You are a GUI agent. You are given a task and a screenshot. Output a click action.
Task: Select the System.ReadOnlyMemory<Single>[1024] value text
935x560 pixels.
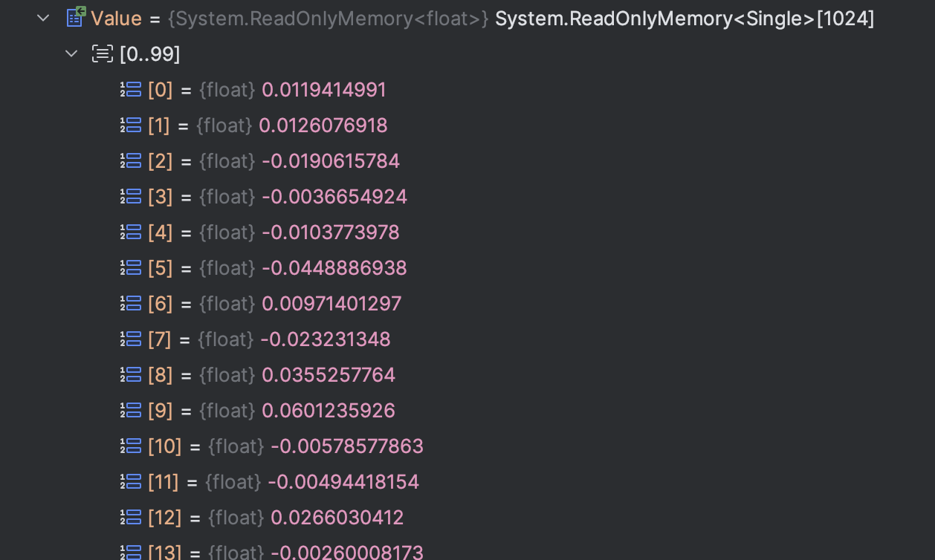[x=684, y=19]
